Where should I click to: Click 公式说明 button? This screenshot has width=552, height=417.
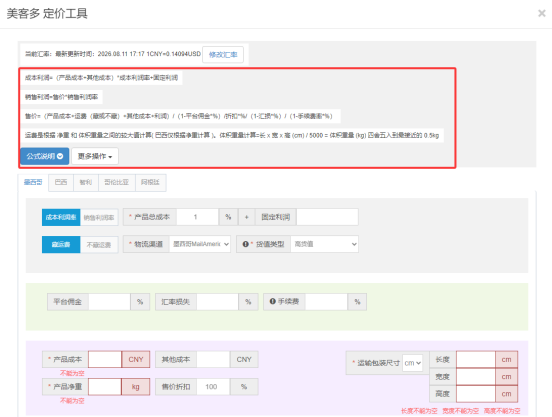[x=44, y=156]
